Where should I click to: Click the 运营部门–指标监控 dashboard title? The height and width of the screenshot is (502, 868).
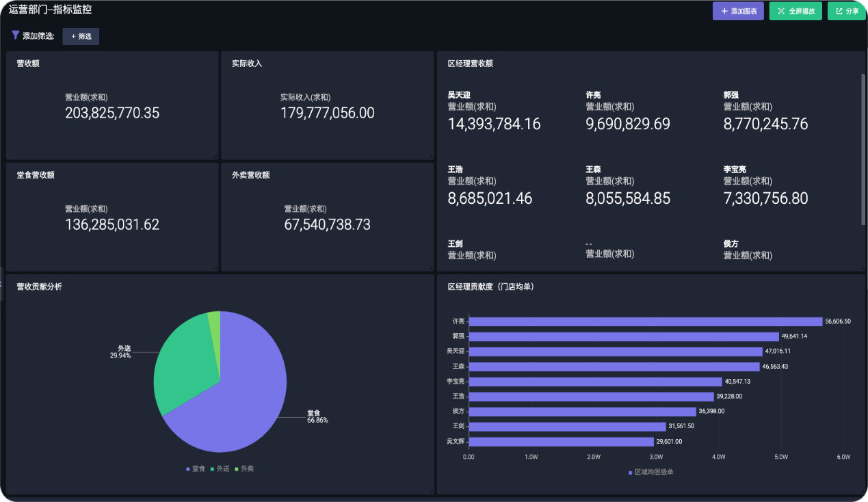coord(50,10)
